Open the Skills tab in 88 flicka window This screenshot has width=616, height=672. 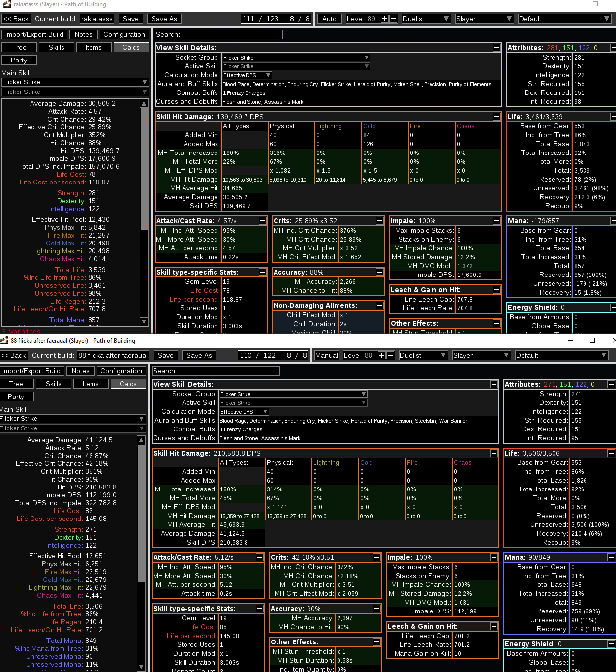tap(54, 384)
